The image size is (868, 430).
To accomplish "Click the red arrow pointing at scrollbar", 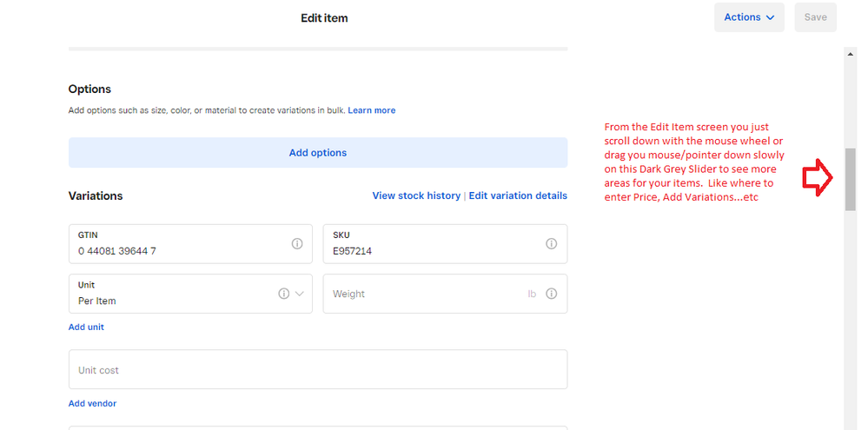I will (x=818, y=178).
